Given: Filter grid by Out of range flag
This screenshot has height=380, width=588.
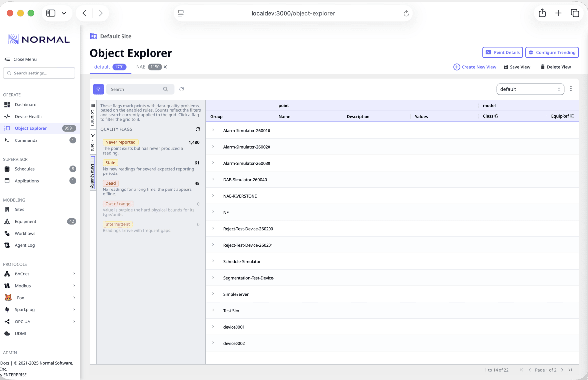Looking at the screenshot, I should click(118, 204).
